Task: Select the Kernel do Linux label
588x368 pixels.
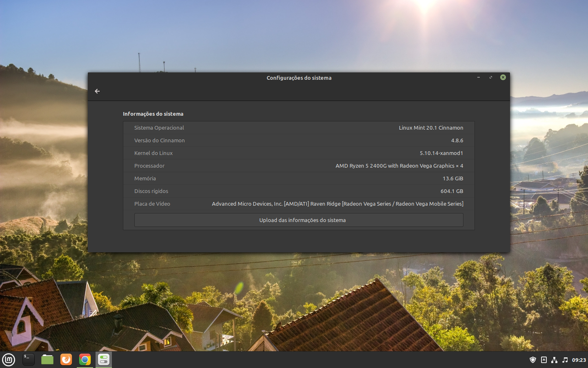Action: pyautogui.click(x=153, y=153)
